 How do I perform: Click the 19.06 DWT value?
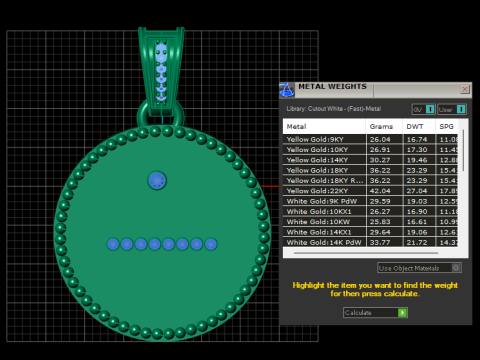(x=417, y=232)
